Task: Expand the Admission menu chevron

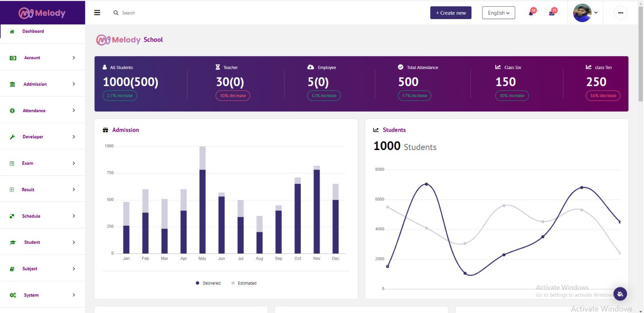Action: pos(74,84)
